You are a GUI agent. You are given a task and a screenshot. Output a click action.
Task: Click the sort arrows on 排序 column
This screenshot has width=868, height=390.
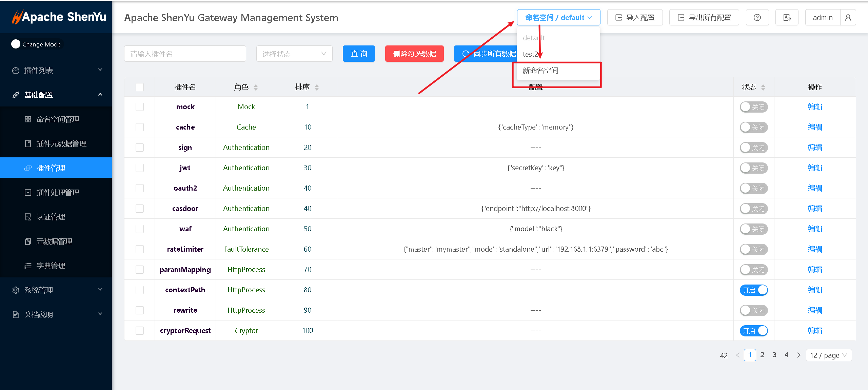point(317,87)
